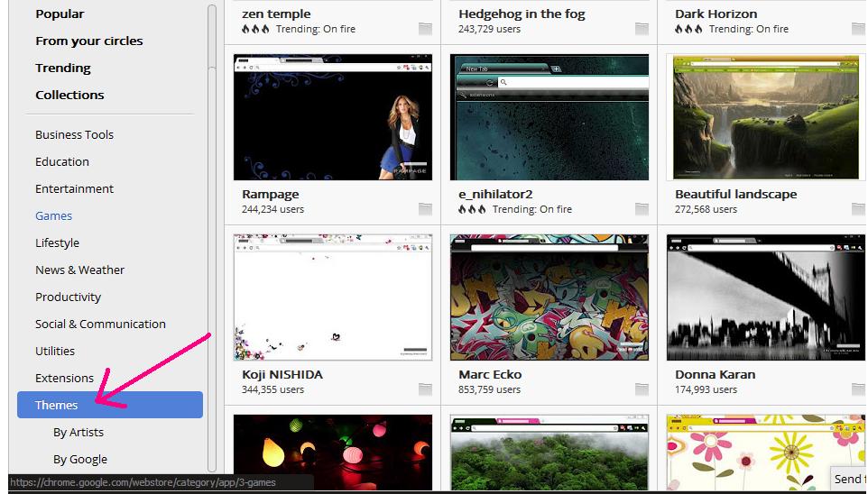The image size is (868, 494).
Task: Select the Lifestyle category
Action: pos(57,242)
